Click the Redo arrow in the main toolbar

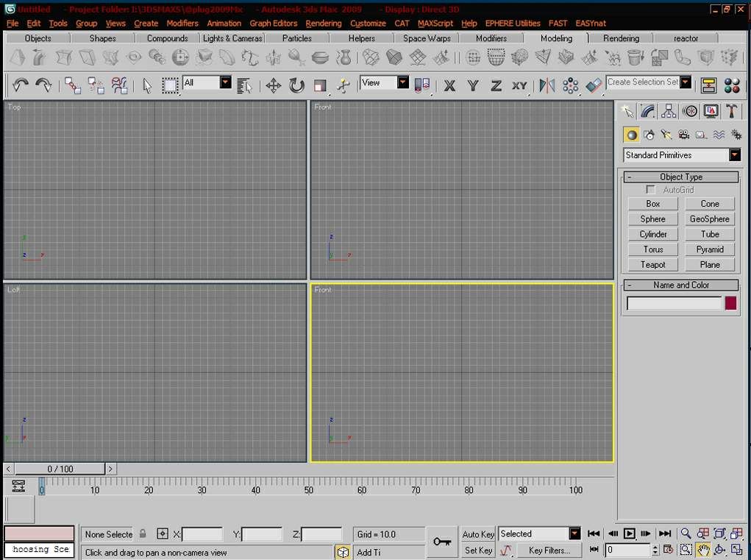43,85
